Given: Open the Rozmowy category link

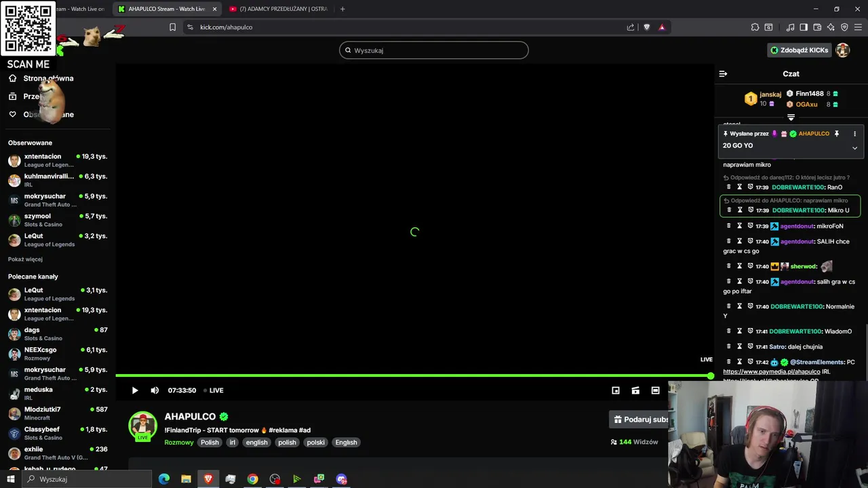Looking at the screenshot, I should pyautogui.click(x=179, y=443).
